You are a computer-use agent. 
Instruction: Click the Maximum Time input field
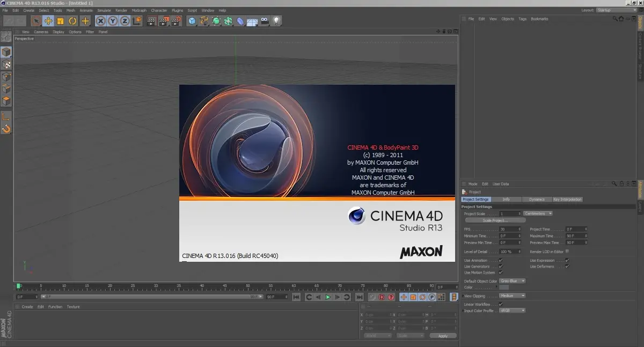[576, 235]
